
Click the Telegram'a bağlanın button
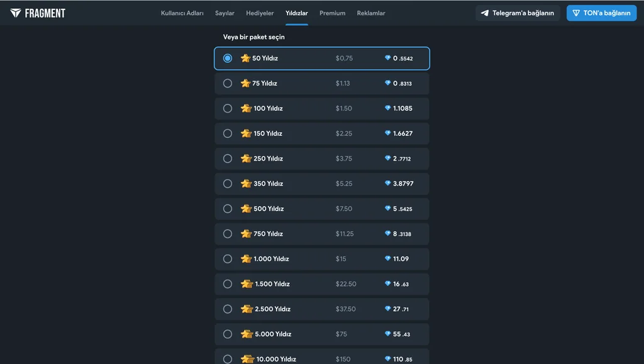point(517,13)
